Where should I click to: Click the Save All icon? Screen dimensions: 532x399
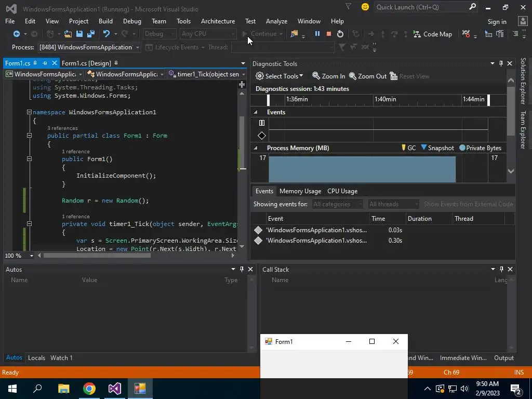click(x=91, y=34)
